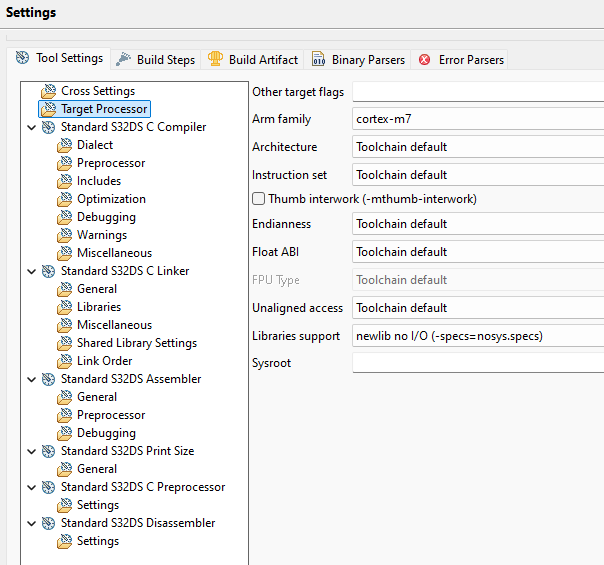Viewport: 604px width, 565px height.
Task: Click the Build Artifact trophy icon
Action: (215, 59)
